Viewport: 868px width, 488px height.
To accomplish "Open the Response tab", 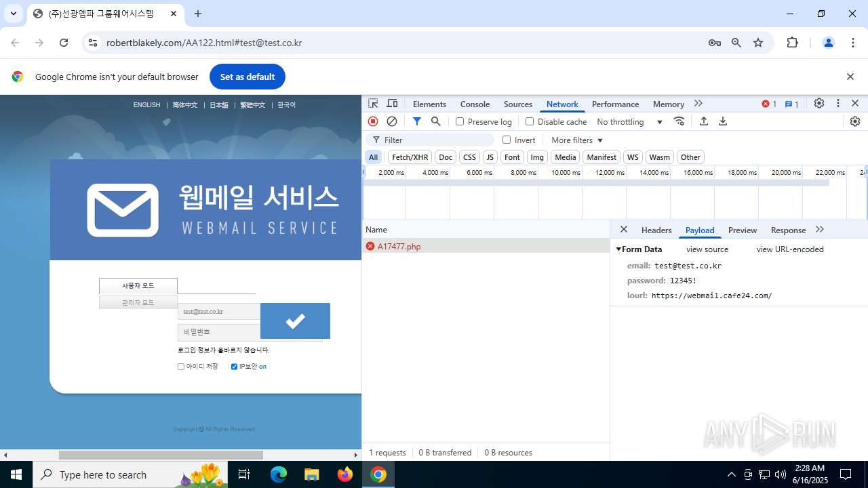I will click(x=788, y=230).
